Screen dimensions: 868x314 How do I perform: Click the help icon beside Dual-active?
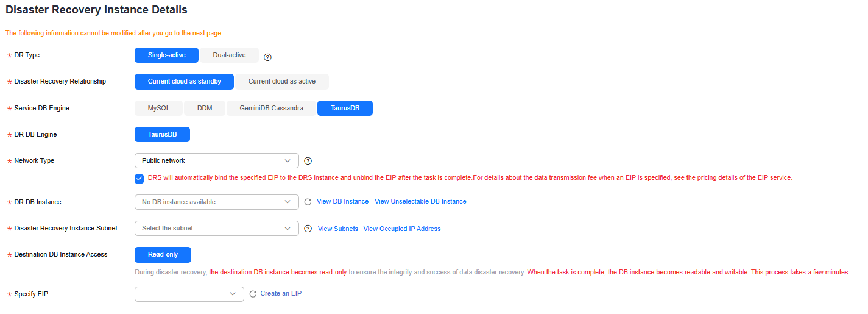pyautogui.click(x=267, y=57)
